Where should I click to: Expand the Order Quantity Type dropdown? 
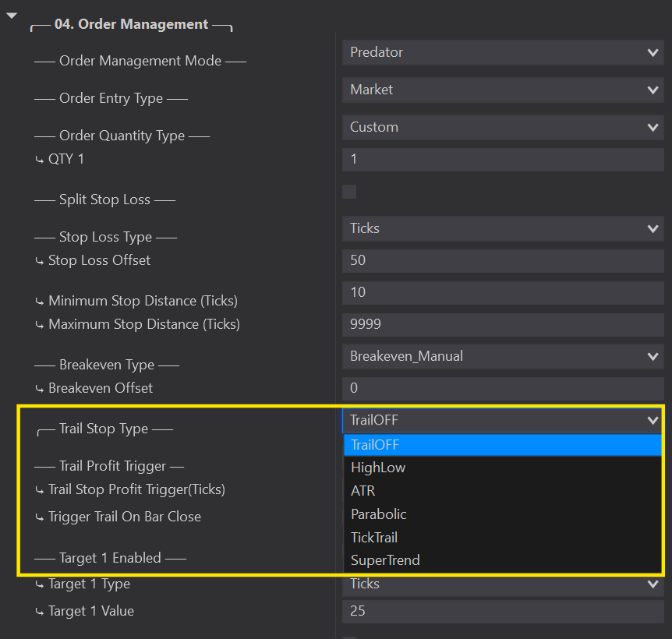502,128
